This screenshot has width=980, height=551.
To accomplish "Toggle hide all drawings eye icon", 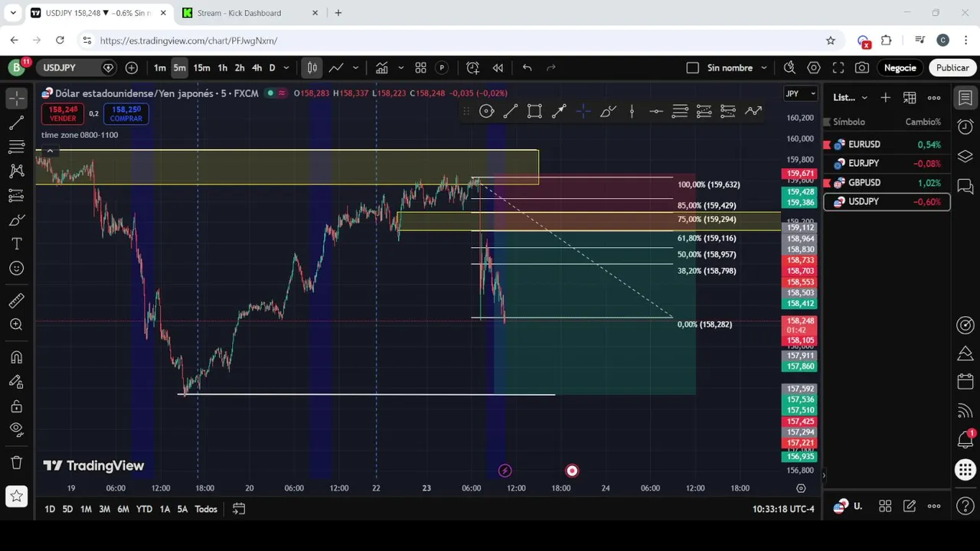I will (x=16, y=430).
